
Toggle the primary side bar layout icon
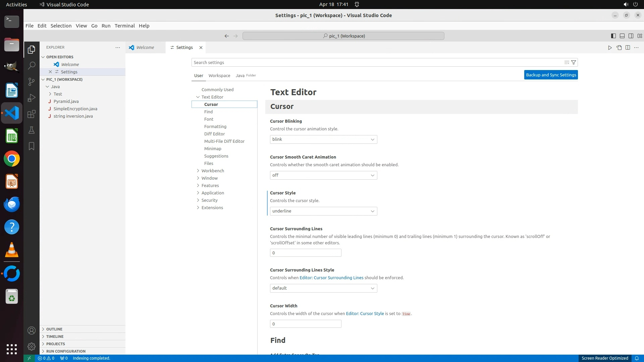click(x=613, y=36)
